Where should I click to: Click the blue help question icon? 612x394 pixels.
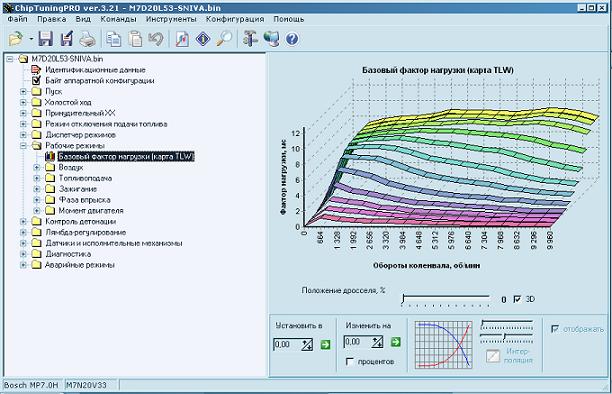pyautogui.click(x=292, y=39)
